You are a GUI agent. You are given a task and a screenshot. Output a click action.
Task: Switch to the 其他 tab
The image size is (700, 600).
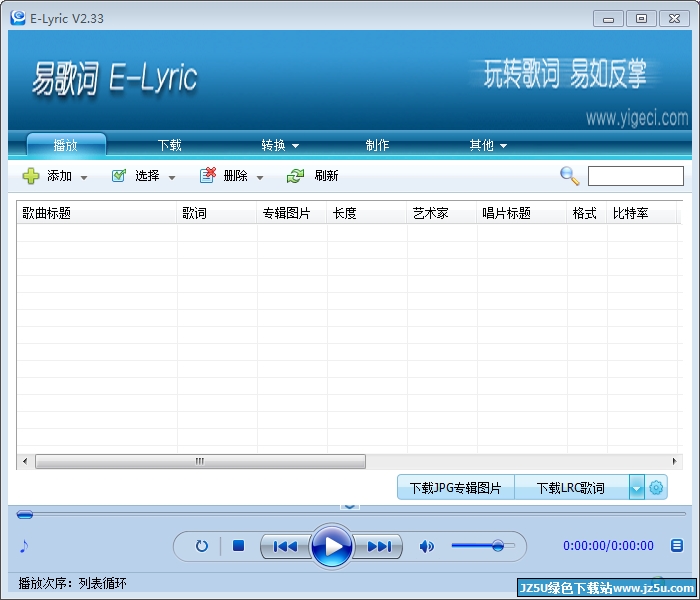coord(482,145)
